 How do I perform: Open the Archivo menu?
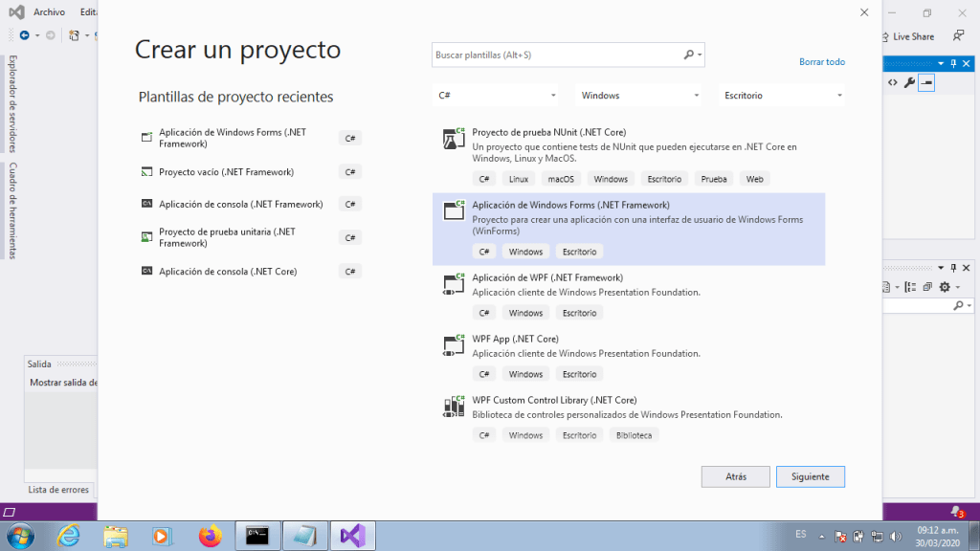tap(49, 12)
